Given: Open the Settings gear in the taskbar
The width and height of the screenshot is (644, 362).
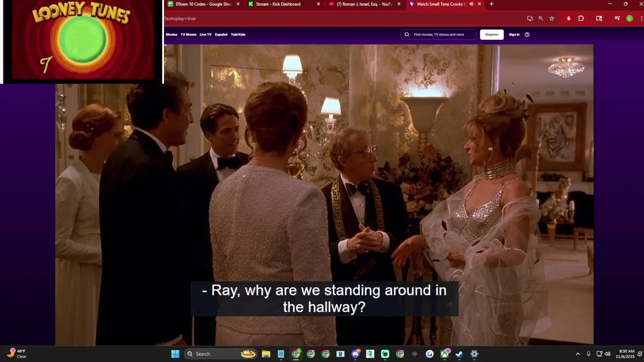Looking at the screenshot, I should point(474,354).
